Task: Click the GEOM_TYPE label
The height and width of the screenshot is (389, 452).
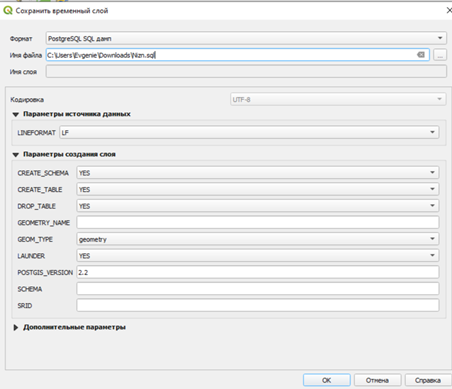Action: pos(35,239)
